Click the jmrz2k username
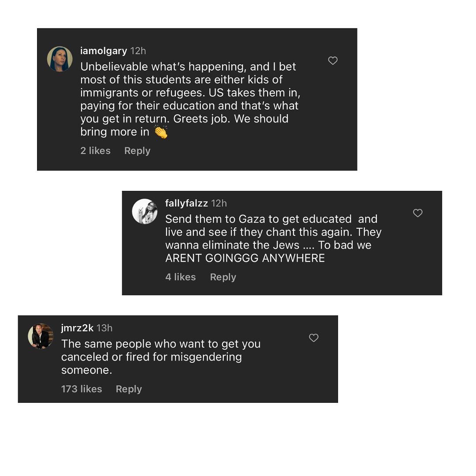Screen dimensions: 476x476 point(77,328)
